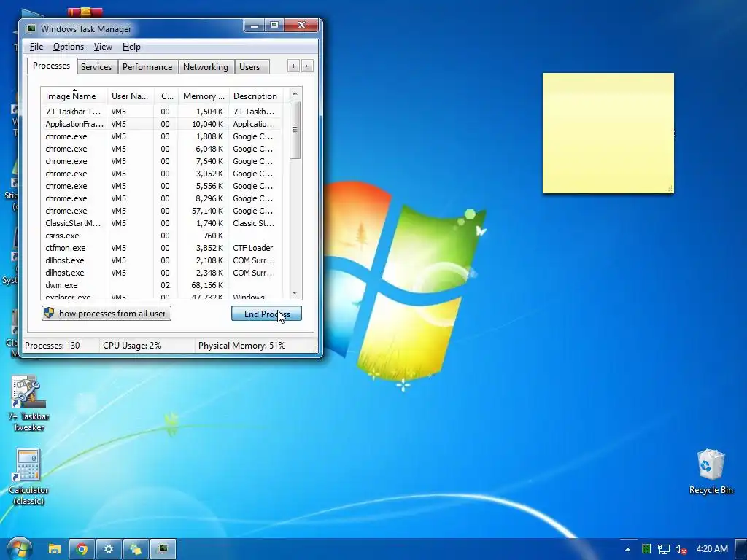Click the End Process button

coord(266,314)
